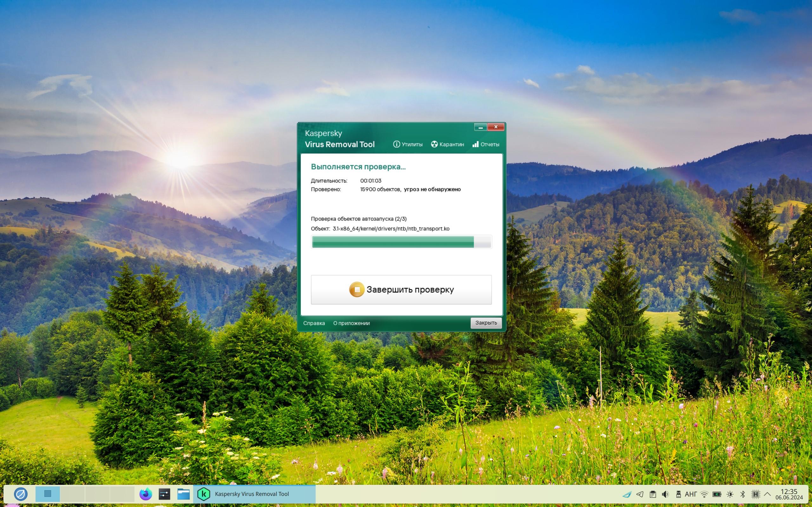The image size is (812, 507).
Task: Open the file manager folder icon
Action: pyautogui.click(x=184, y=494)
